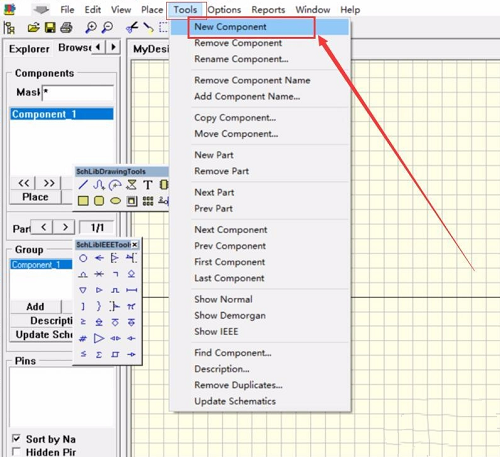The width and height of the screenshot is (500, 457).
Task: Click the Add button in Group
Action: (x=36, y=306)
